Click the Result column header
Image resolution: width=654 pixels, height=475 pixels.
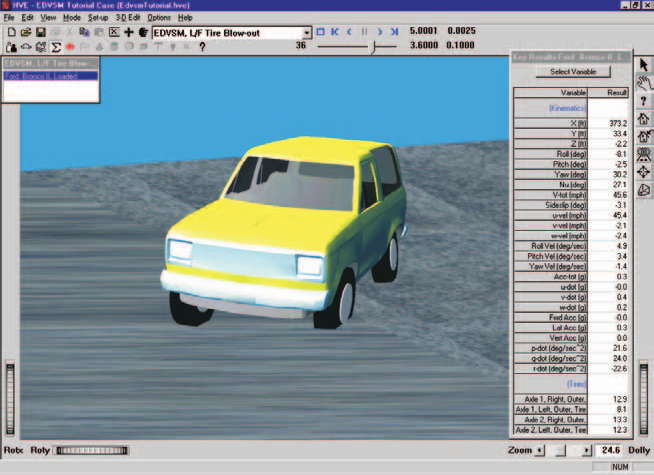[608, 93]
